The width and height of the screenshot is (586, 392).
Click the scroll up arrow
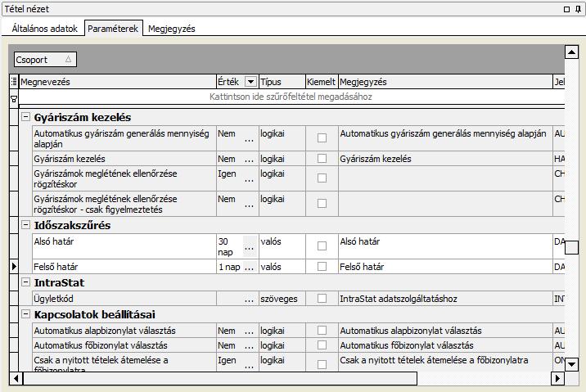point(571,52)
